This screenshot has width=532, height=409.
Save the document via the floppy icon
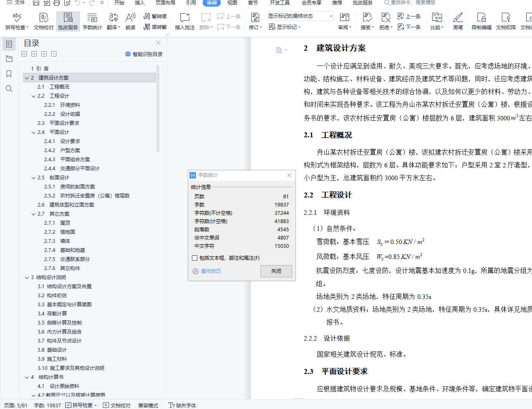(36, 3)
